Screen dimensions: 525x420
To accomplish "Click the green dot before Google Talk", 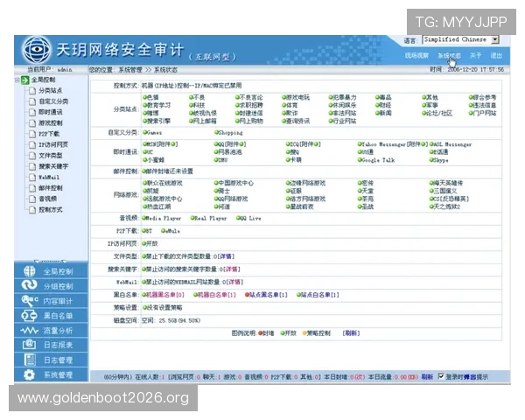I will coord(360,160).
